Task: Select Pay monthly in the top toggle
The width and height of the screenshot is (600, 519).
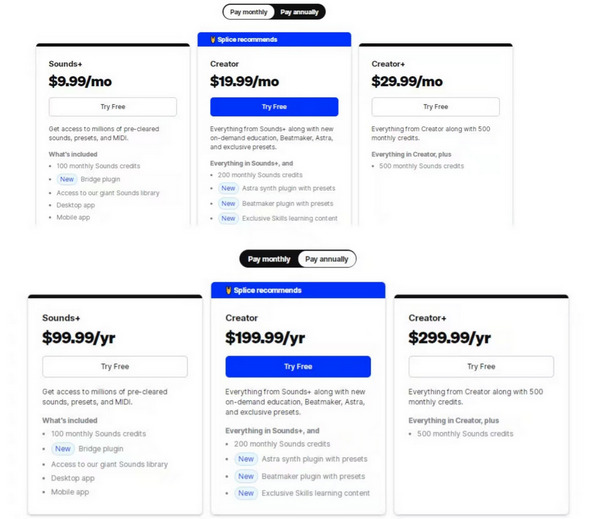Action: point(249,12)
